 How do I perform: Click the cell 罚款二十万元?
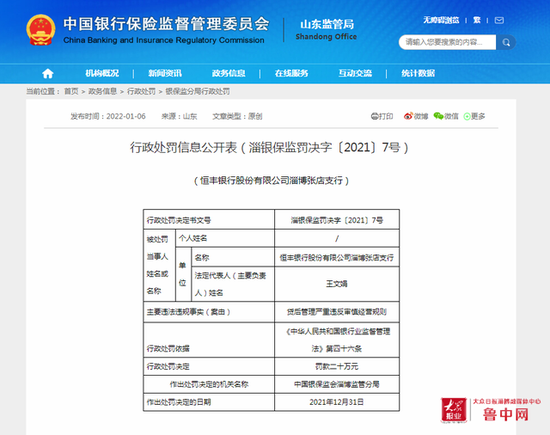[337, 367]
